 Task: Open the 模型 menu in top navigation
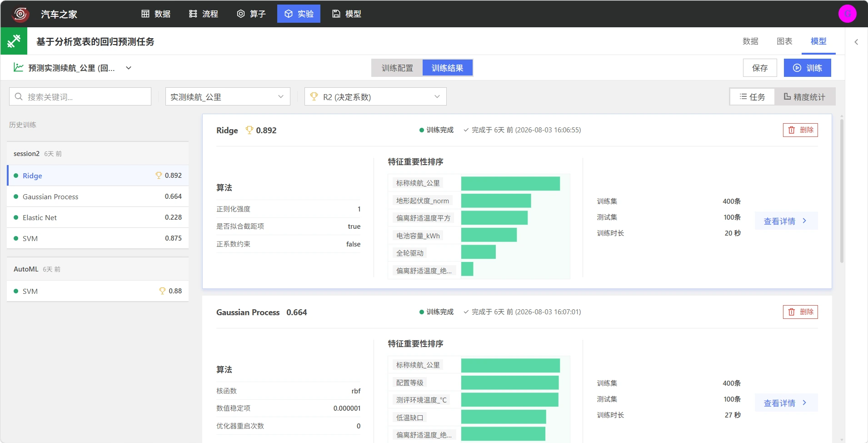point(347,14)
